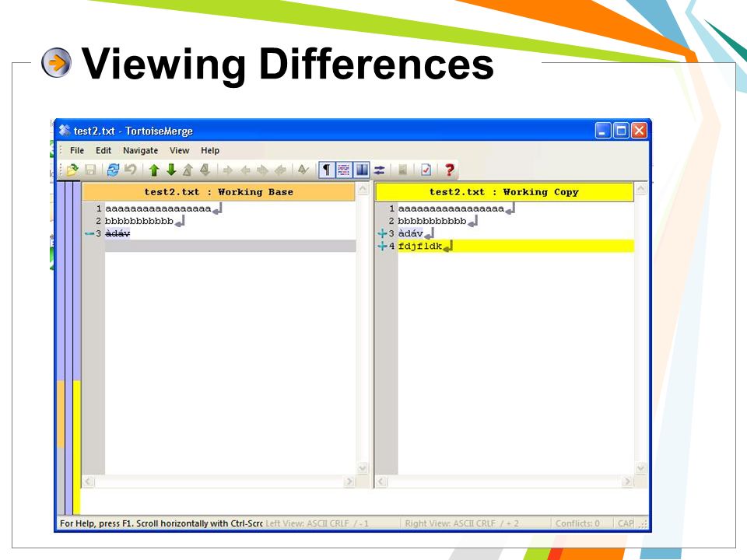Viewport: 747px width, 560px height.
Task: Click Working Base vertical scrollbar down arrow
Action: [x=363, y=468]
